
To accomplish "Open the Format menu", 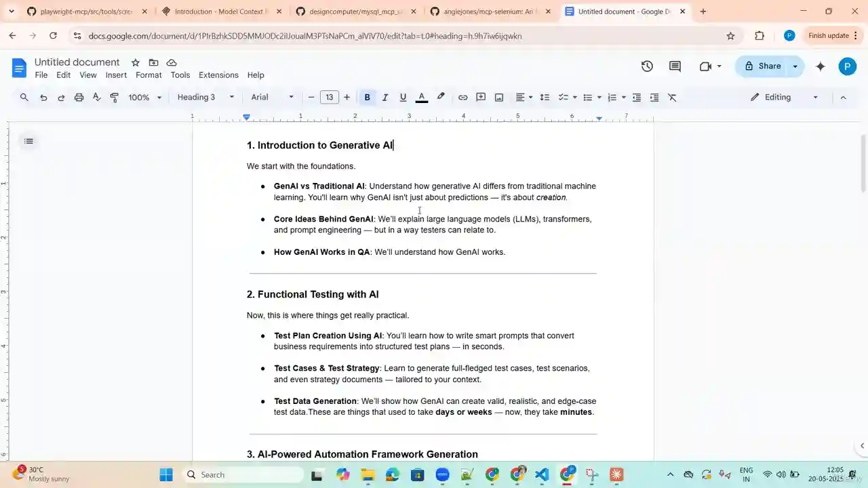I will point(149,75).
